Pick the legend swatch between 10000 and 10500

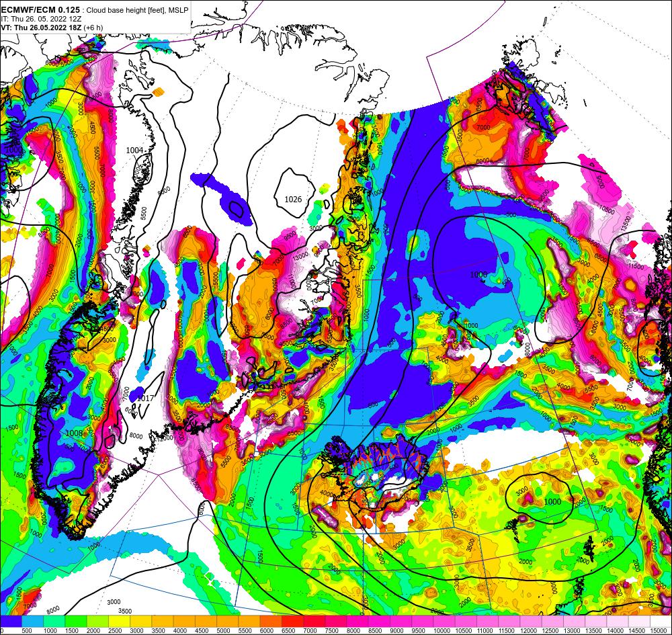[444, 622]
